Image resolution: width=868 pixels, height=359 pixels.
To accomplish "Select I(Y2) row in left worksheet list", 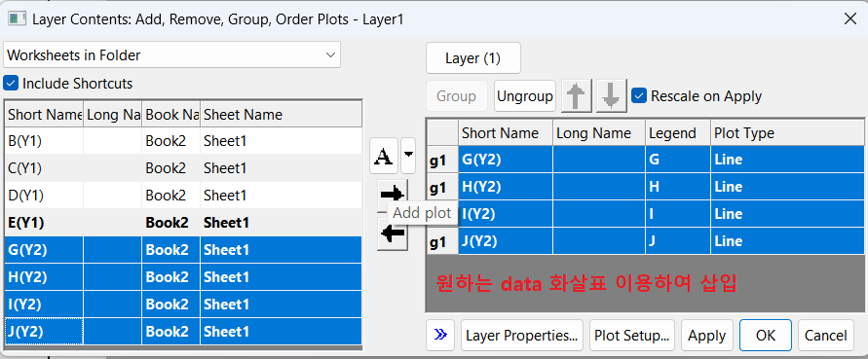I will [x=183, y=305].
